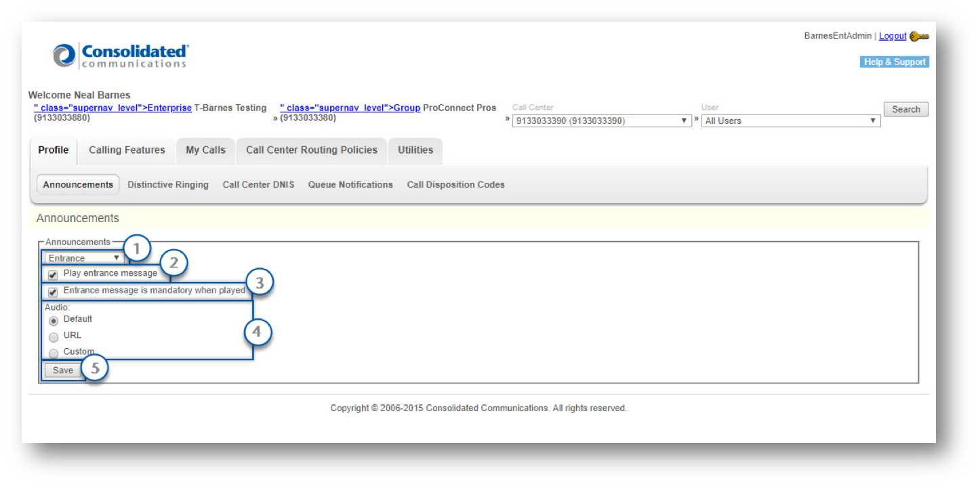Switch to the Profile tab

pos(54,150)
